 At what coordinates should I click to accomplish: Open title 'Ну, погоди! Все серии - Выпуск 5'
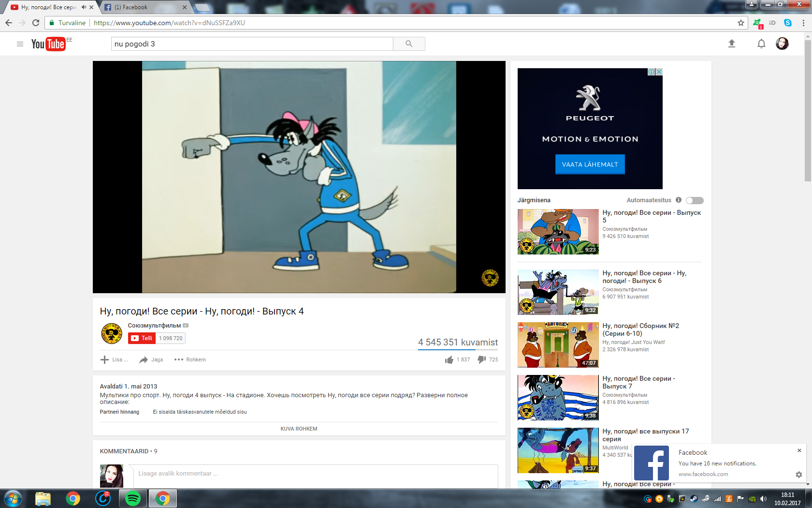pos(651,216)
